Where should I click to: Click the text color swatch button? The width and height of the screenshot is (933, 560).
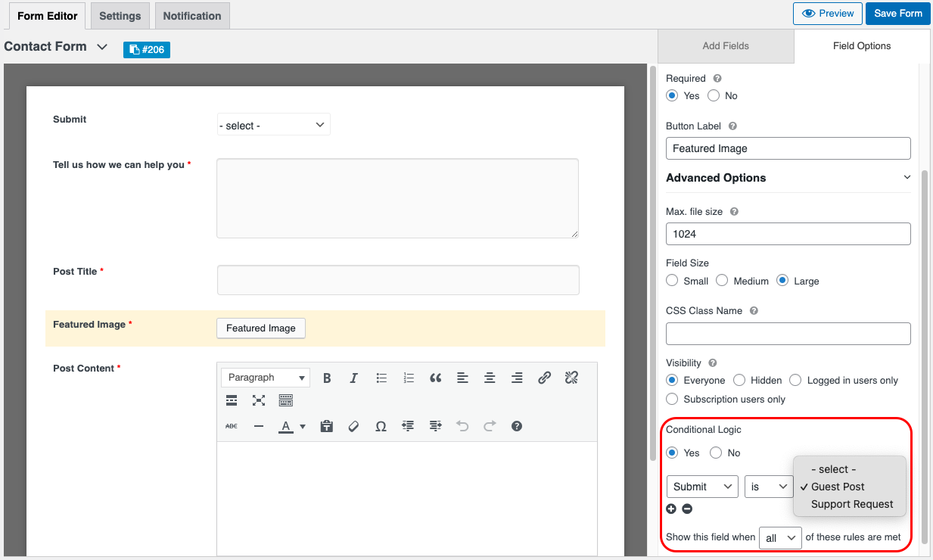(285, 426)
